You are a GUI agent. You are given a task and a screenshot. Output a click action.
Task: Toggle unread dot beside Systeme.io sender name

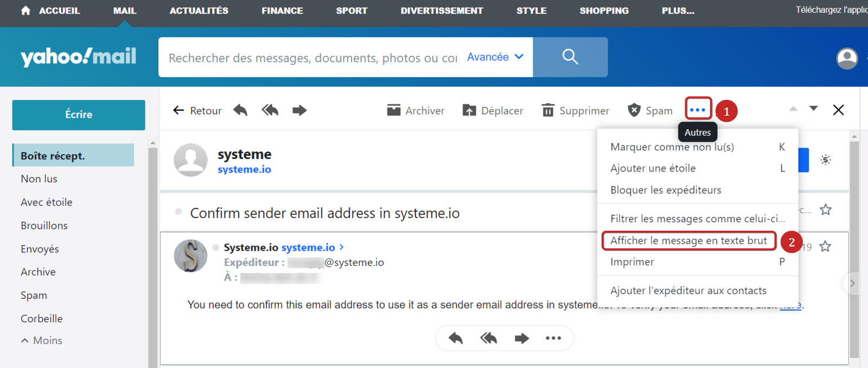(x=216, y=248)
